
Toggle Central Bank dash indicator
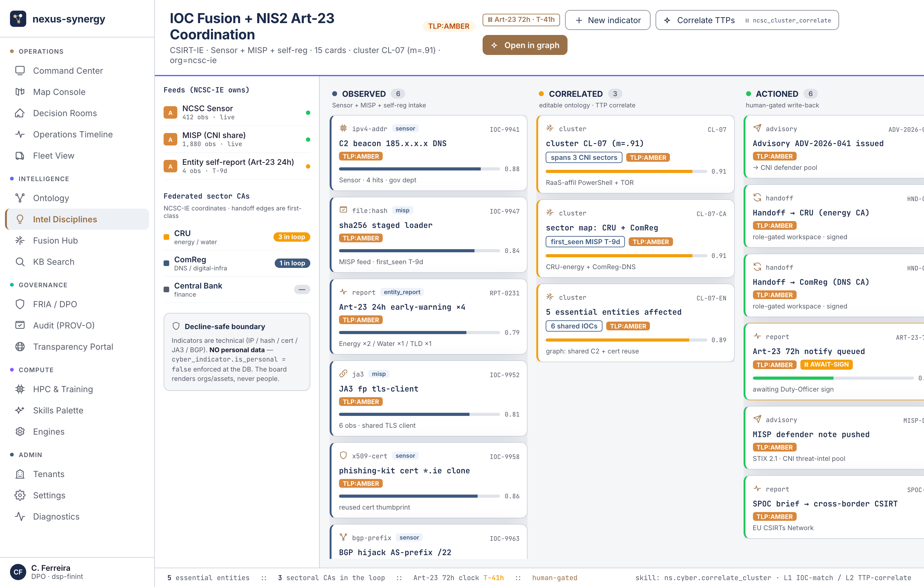(x=302, y=289)
